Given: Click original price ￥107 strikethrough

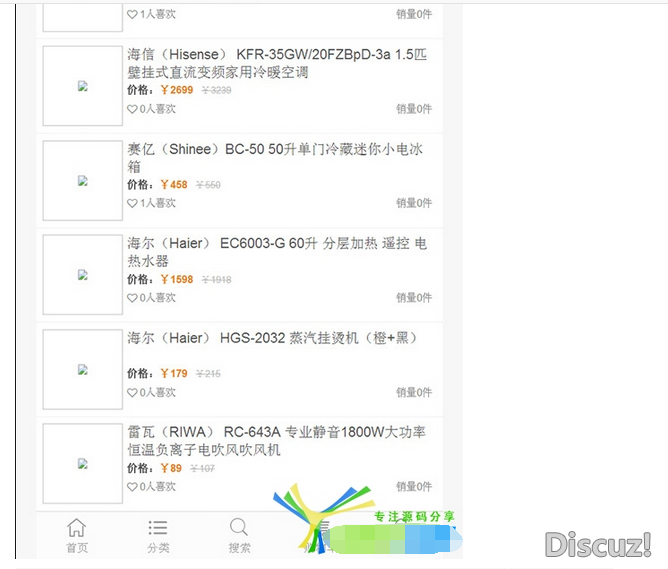Looking at the screenshot, I should (x=202, y=468).
